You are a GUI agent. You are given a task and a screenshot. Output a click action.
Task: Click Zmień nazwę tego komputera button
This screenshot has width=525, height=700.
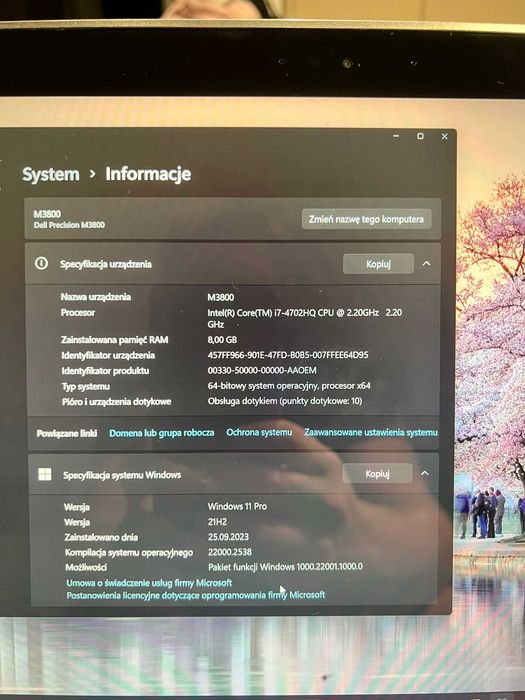[367, 219]
